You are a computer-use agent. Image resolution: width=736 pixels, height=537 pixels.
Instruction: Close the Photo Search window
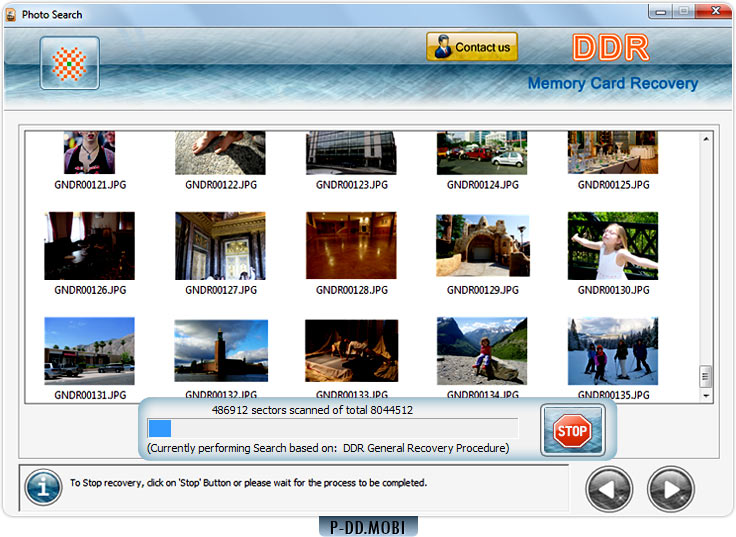coord(714,11)
